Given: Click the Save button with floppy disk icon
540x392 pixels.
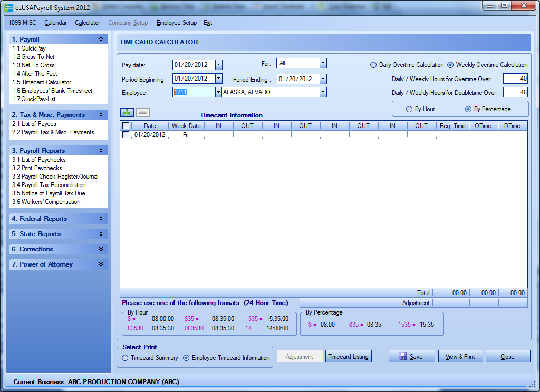Looking at the screenshot, I should coord(411,357).
